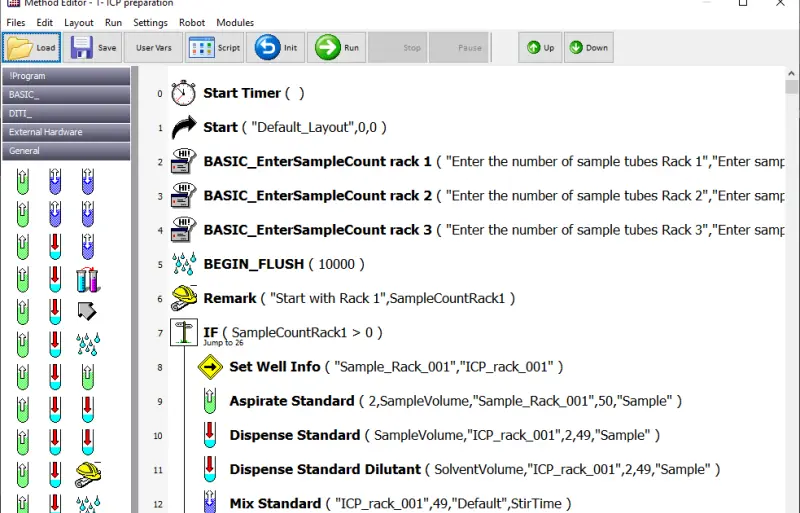Viewport: 800px width, 513px height.
Task: Click the User Vars button
Action: coord(153,47)
